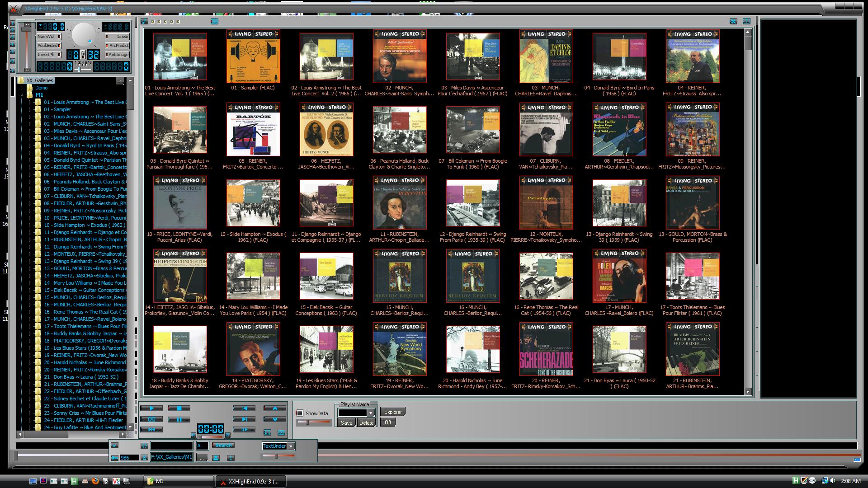Screen dimensions: 868x488
Task: Click the up-arrow transport button
Action: tap(275, 408)
